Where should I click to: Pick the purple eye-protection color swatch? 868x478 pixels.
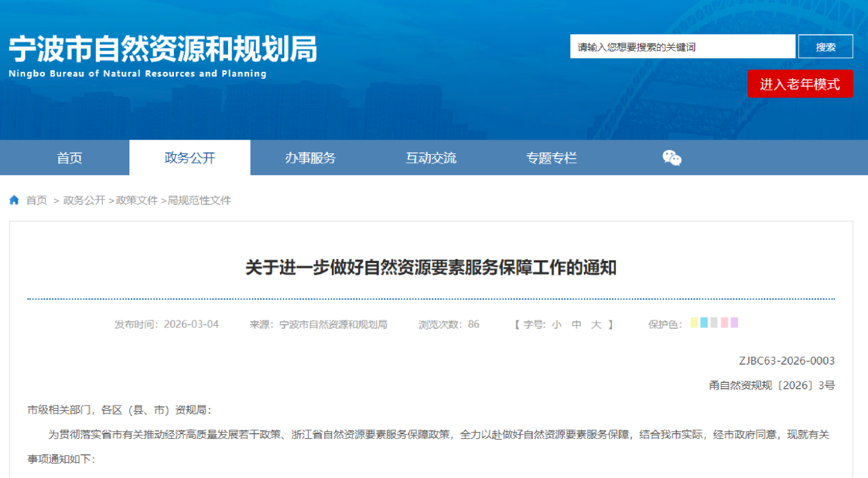point(734,323)
